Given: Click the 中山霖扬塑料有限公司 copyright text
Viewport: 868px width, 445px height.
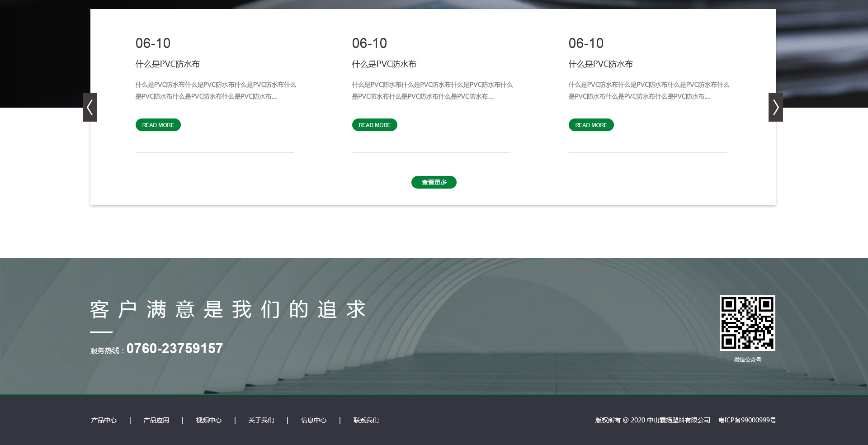Looking at the screenshot, I should point(678,420).
